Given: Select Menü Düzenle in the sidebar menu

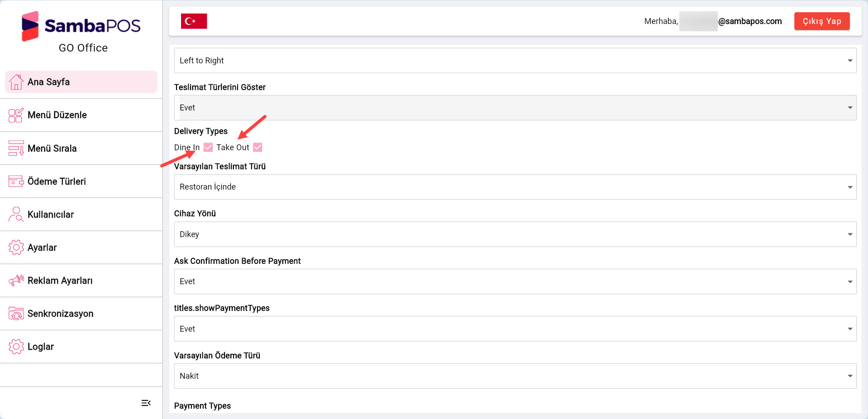Looking at the screenshot, I should coord(57,115).
